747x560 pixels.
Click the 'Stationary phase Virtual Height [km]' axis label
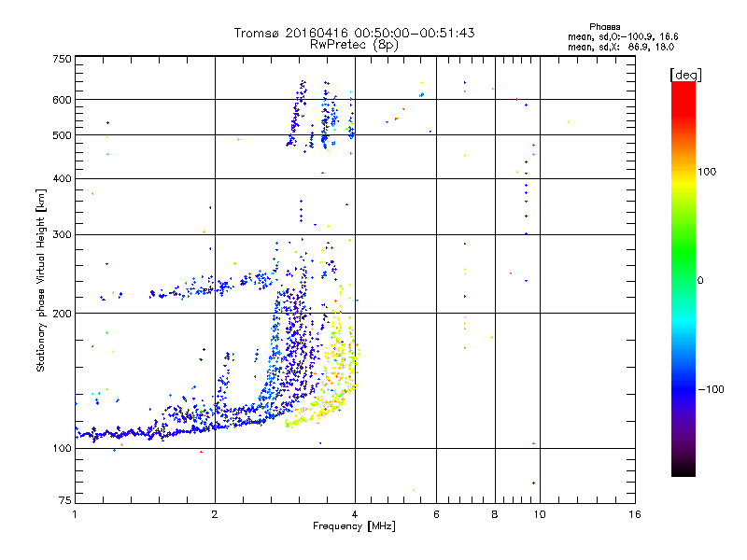pyautogui.click(x=41, y=280)
